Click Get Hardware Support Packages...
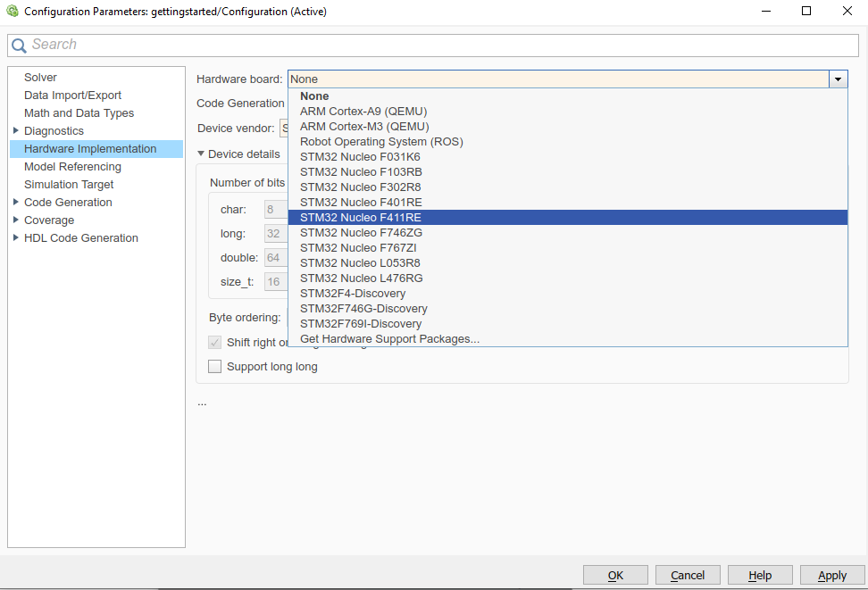 coord(568,338)
